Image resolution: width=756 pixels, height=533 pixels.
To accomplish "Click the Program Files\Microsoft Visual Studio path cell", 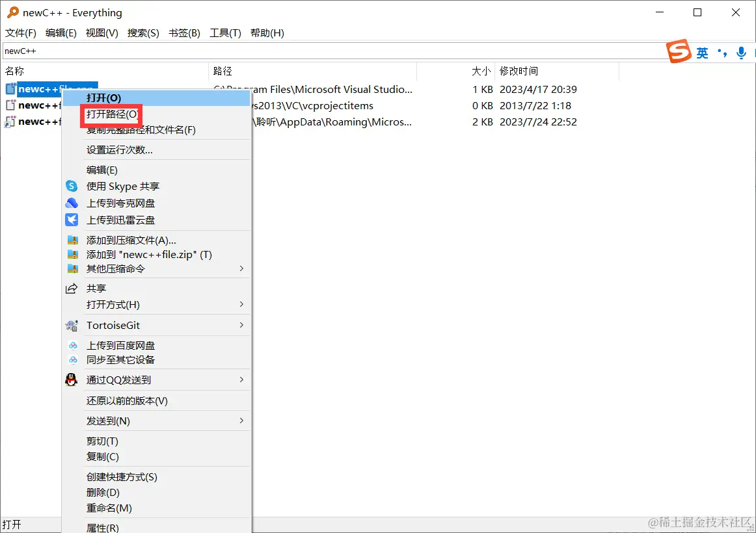I will [x=313, y=89].
